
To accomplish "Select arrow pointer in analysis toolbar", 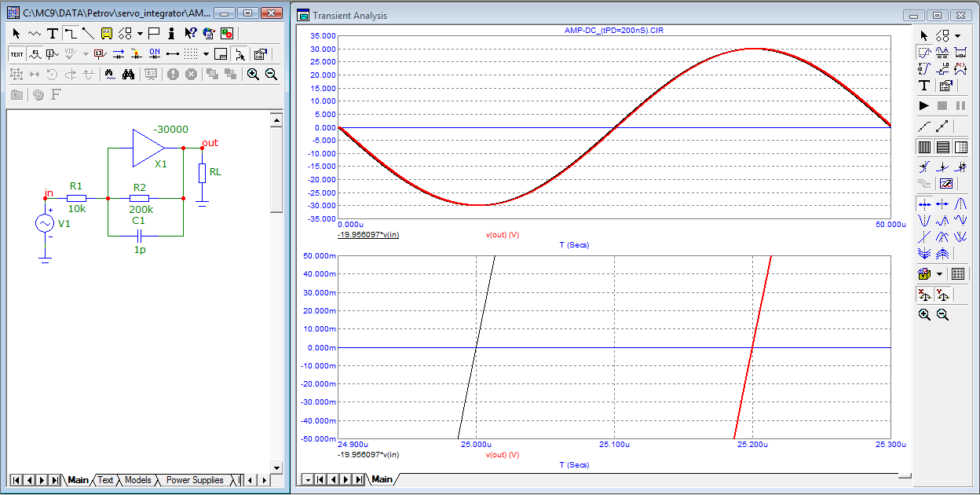I will coord(924,35).
